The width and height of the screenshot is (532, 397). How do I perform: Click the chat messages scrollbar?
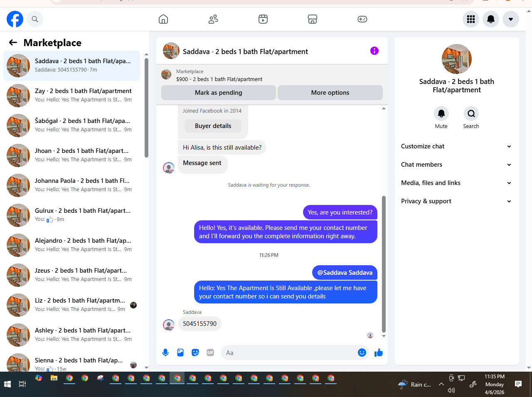[384, 264]
